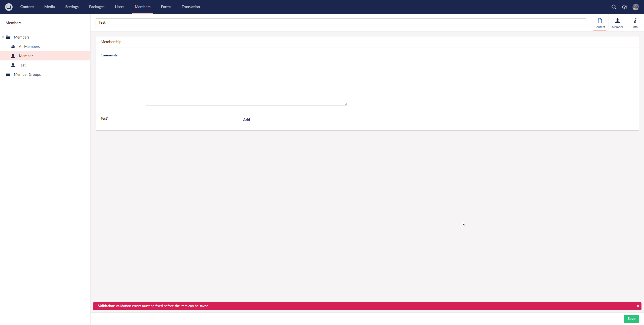Select Member in the members tree
The width and height of the screenshot is (644, 325).
tap(26, 56)
